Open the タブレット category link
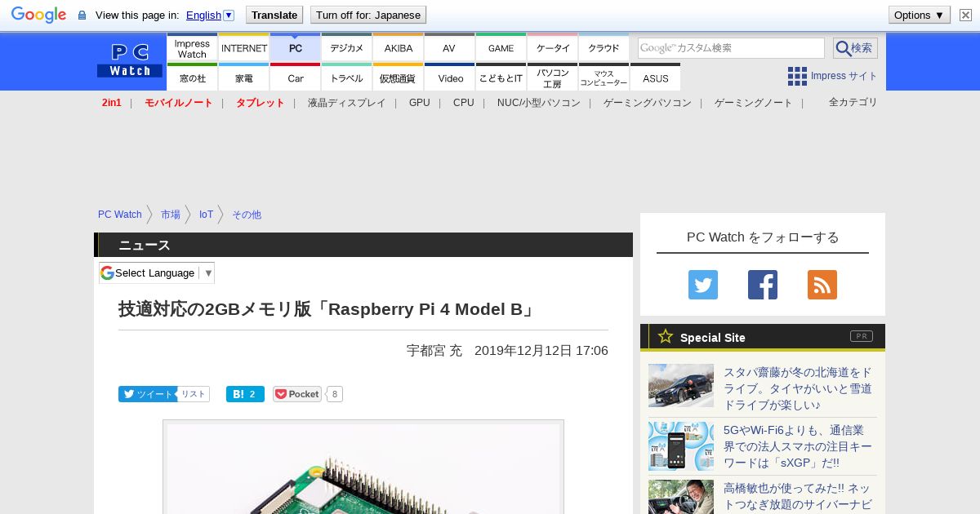Viewport: 980px width, 514px height. click(x=261, y=103)
